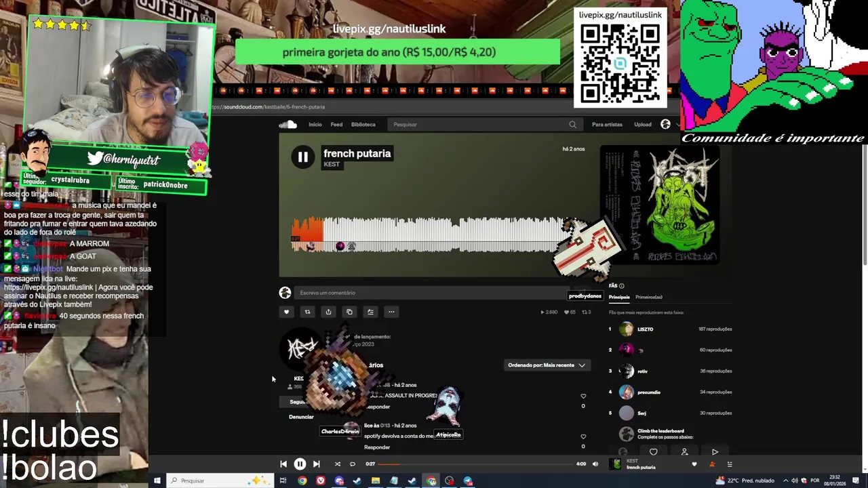868x488 pixels.
Task: Add track to next up icon
Action: pyautogui.click(x=370, y=312)
